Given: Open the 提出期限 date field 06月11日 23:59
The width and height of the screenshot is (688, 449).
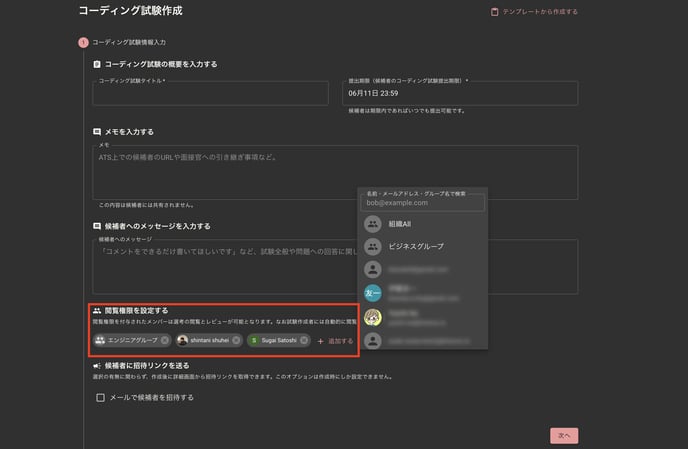Looking at the screenshot, I should tap(460, 93).
